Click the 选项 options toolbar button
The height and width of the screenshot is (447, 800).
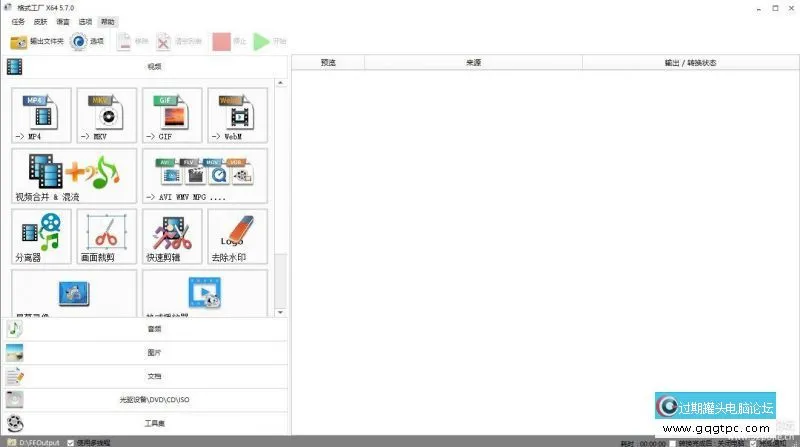(x=87, y=42)
